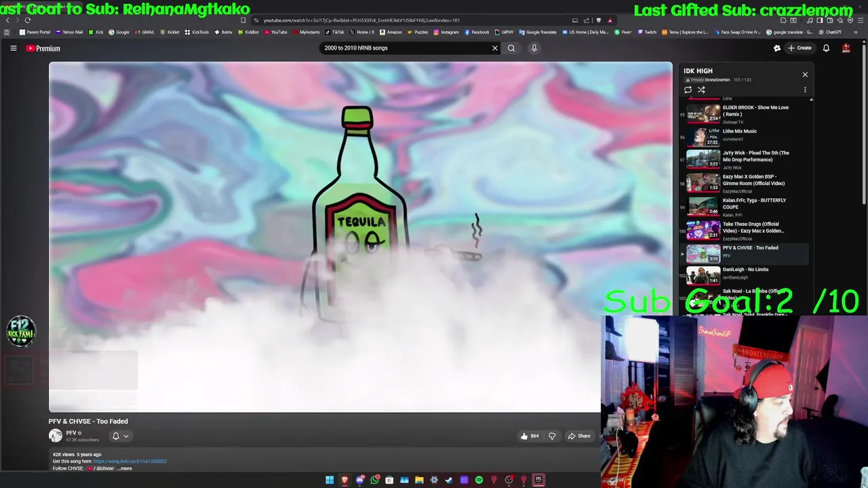Screen dimensions: 868x488
Task: Open notification bell dropdown for PFV
Action: 120,436
